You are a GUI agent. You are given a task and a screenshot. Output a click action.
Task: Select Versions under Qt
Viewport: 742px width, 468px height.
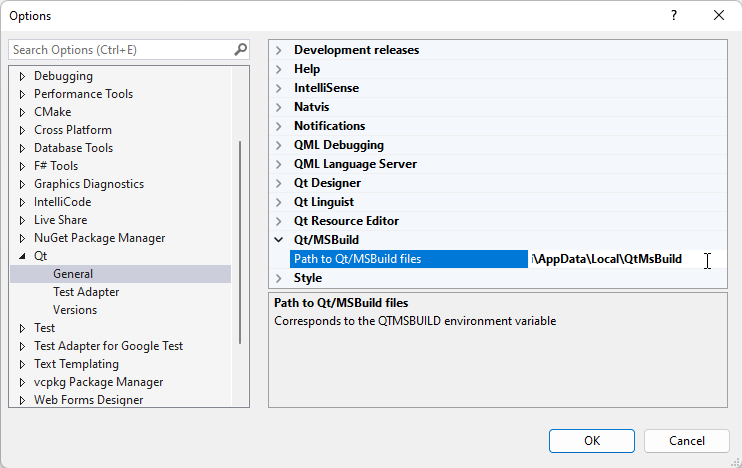click(x=75, y=310)
